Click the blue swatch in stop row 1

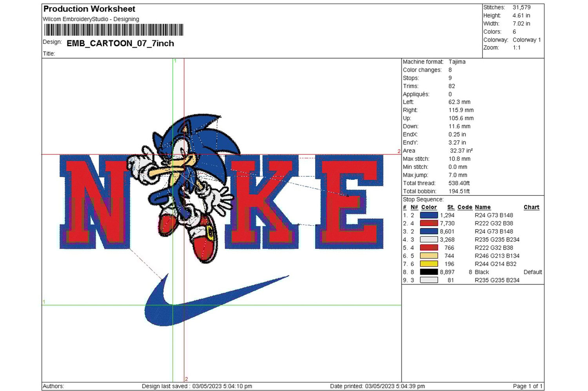point(429,215)
